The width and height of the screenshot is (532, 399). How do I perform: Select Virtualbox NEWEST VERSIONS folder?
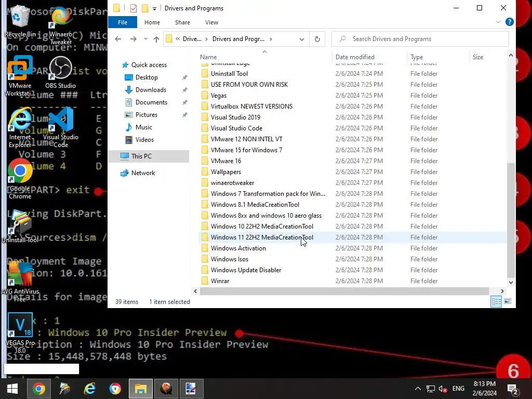click(x=352, y=107)
